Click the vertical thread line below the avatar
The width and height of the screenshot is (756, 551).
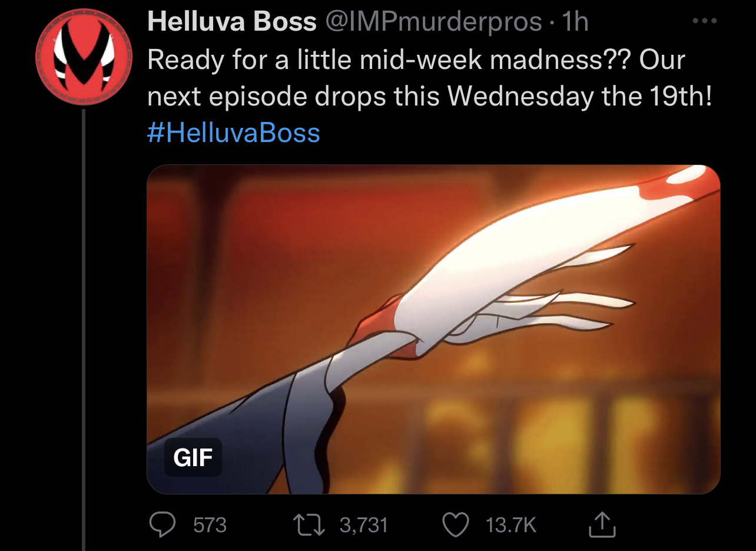84,330
